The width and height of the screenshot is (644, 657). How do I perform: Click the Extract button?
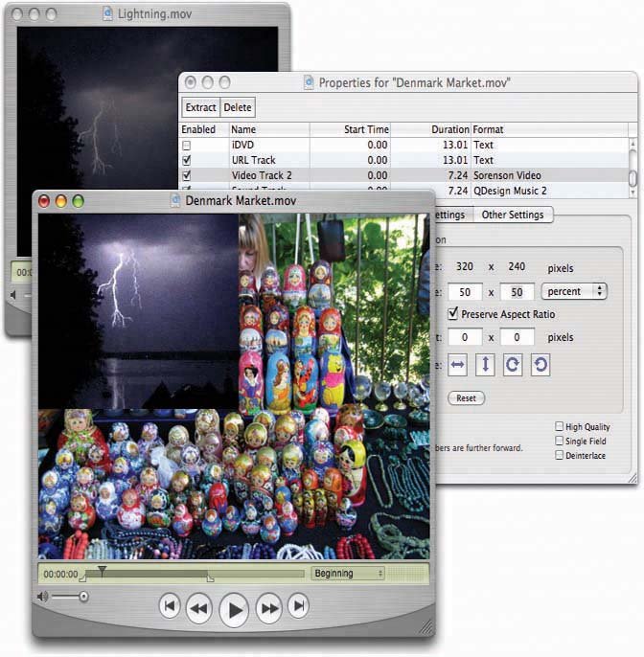[201, 108]
